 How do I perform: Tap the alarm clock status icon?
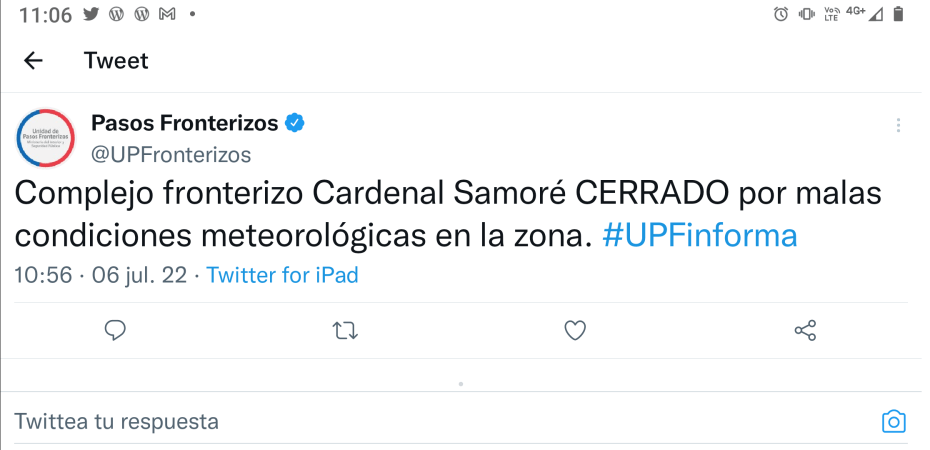(781, 14)
